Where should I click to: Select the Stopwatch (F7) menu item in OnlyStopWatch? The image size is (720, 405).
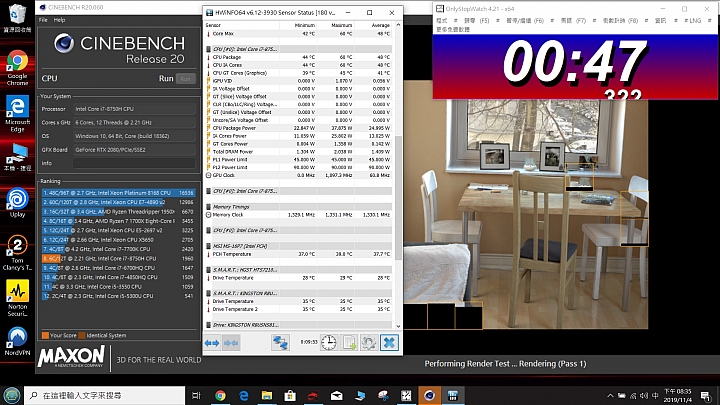574,21
